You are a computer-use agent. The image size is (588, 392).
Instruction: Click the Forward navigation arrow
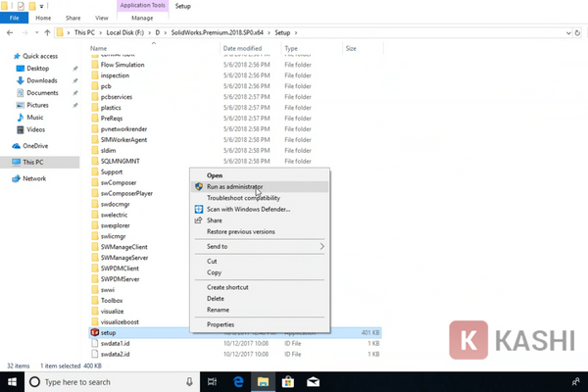click(24, 33)
